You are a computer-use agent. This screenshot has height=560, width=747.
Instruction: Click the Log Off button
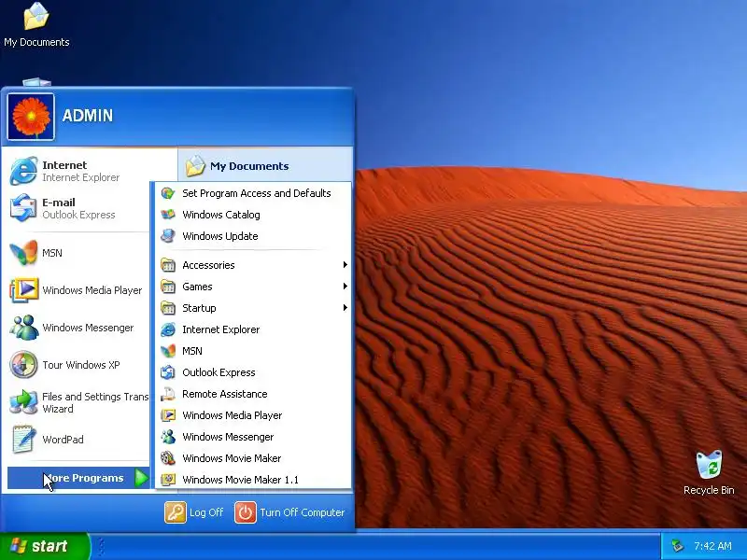point(194,512)
